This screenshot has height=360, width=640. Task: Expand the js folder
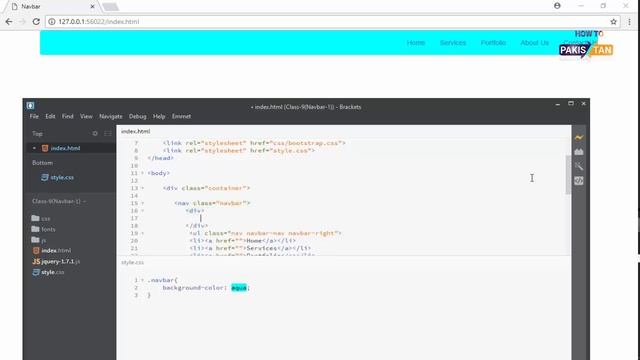39,240
